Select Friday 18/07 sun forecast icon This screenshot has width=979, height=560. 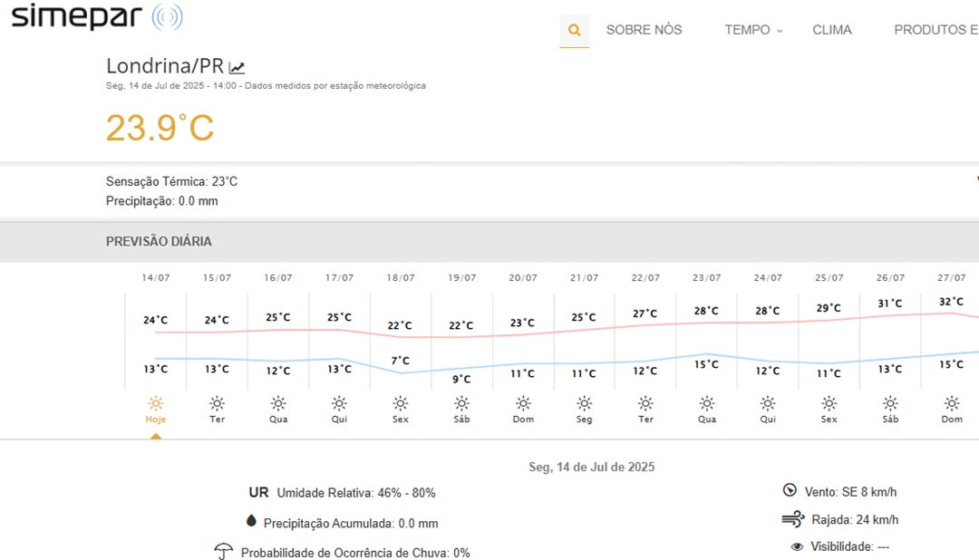401,404
